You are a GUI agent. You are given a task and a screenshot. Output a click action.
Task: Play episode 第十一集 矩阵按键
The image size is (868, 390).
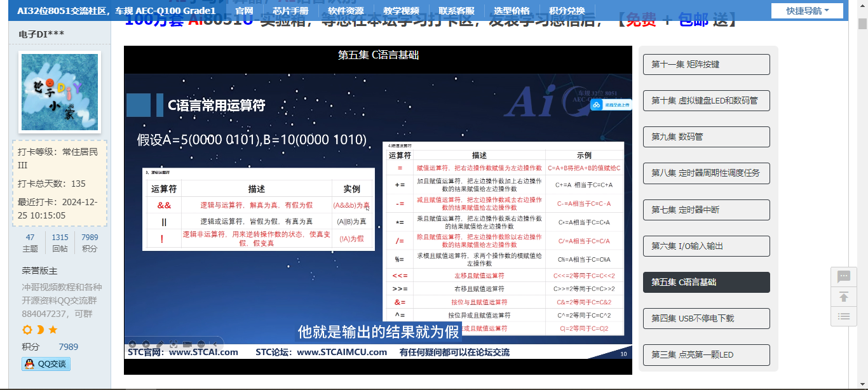pos(707,64)
